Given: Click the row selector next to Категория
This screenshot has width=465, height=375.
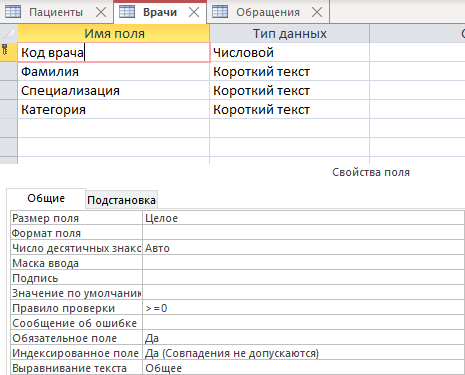Looking at the screenshot, I should coord(9,109).
